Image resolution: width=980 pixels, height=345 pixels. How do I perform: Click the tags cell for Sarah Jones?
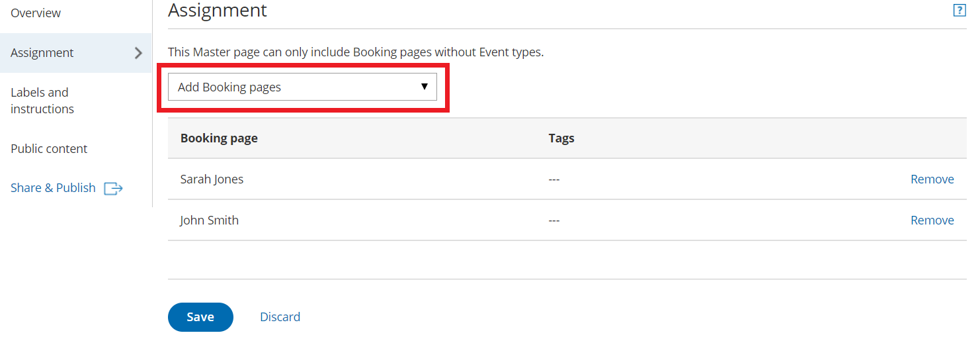554,179
